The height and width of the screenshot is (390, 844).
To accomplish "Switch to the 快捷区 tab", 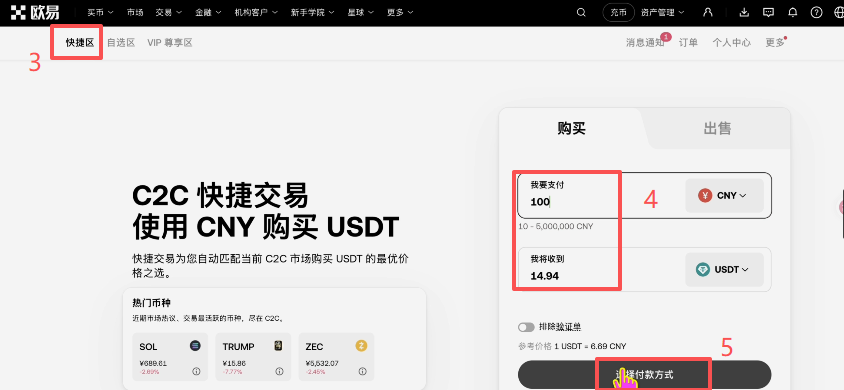I will pyautogui.click(x=80, y=42).
